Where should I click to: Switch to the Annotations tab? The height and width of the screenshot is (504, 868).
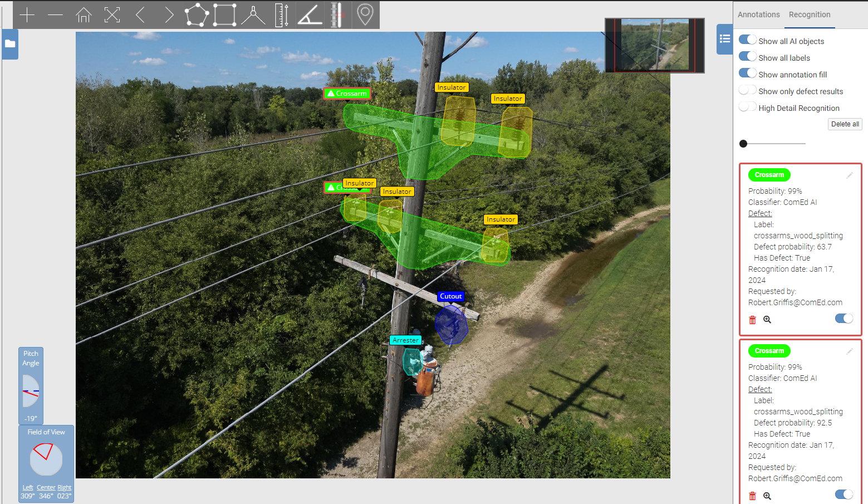pos(758,14)
